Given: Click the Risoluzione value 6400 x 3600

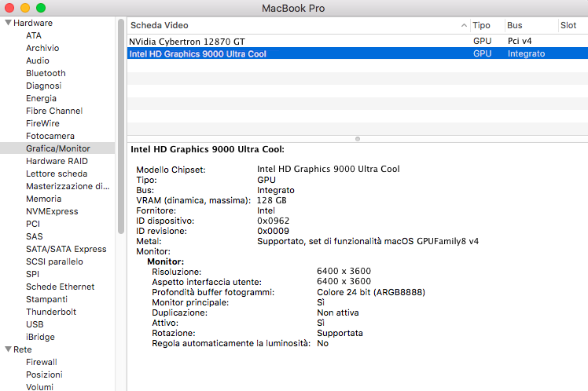Looking at the screenshot, I should click(x=344, y=271).
